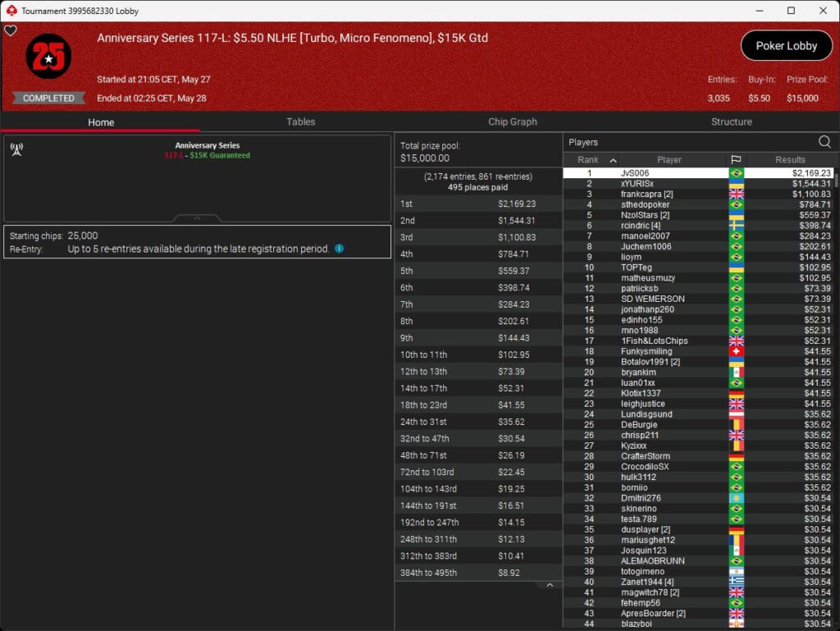Click the Poker Lobby button
840x631 pixels.
tap(786, 46)
